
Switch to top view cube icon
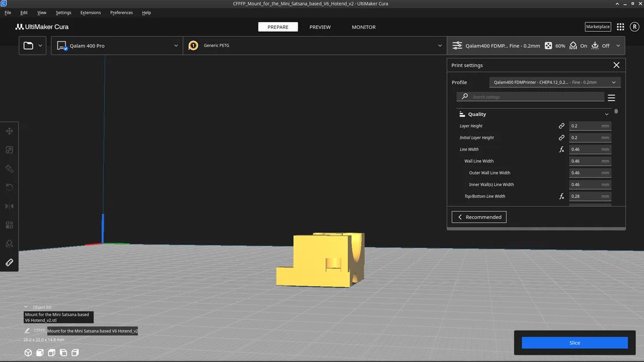(52, 353)
